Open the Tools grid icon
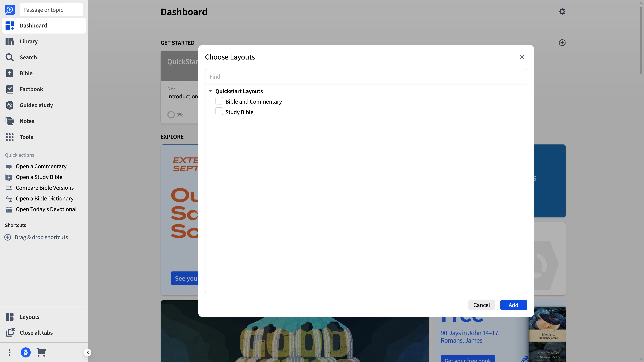 10,137
